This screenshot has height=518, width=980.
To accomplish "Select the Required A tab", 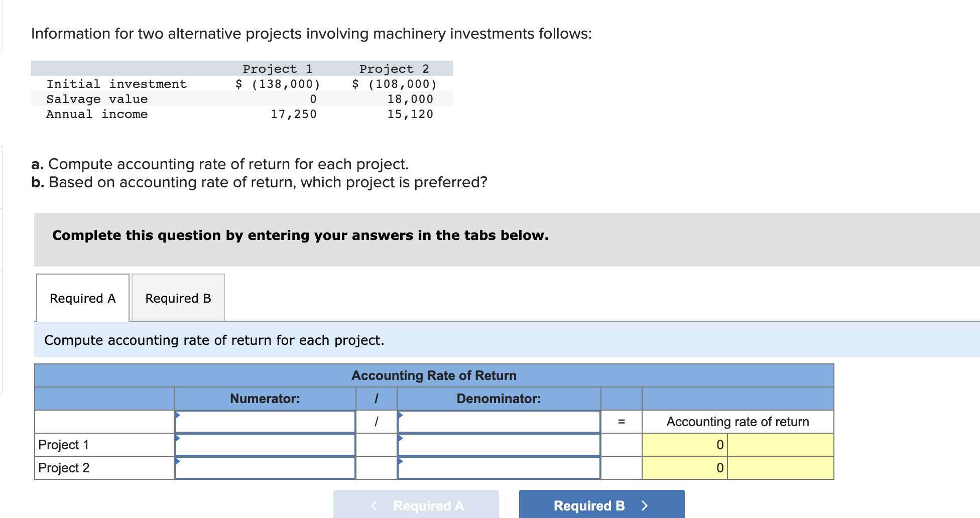I will (82, 298).
